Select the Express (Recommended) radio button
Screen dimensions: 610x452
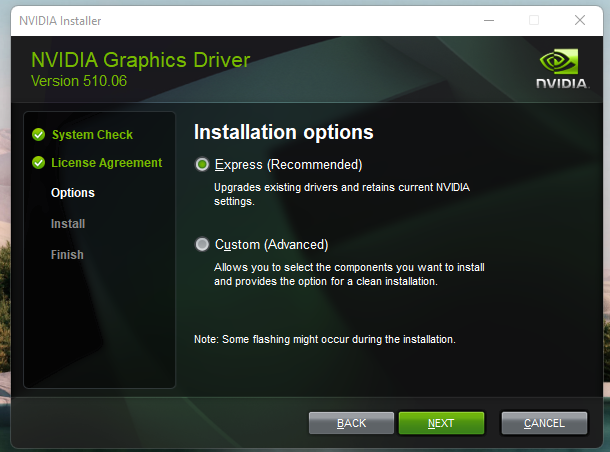(202, 165)
